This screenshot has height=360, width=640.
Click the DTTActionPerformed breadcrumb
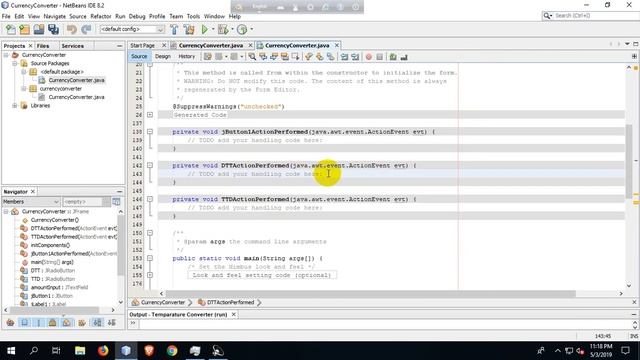[230, 302]
